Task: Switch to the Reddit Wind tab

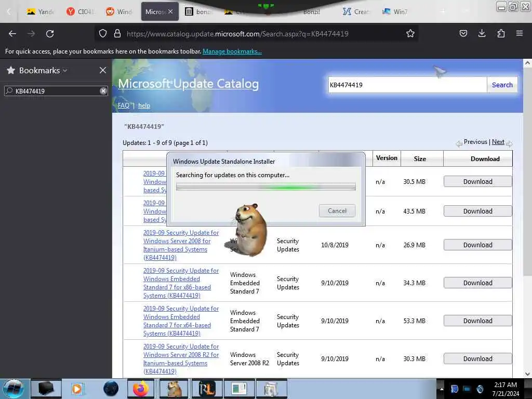Action: click(x=119, y=12)
